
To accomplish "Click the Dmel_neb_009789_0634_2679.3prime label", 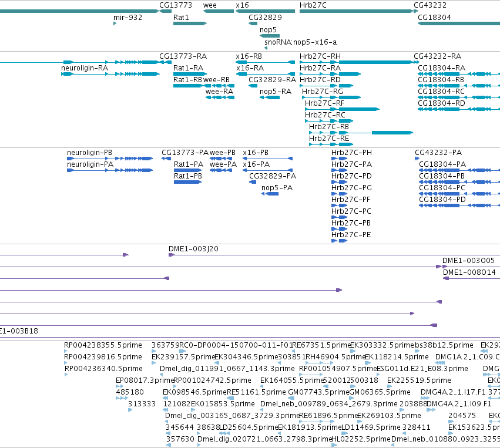I will (329, 404).
